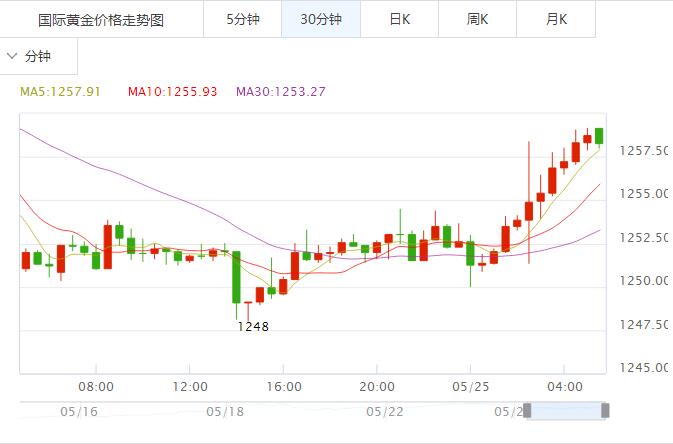673x444 pixels.
Task: Switch to 月K monthly chart
Action: 556,19
